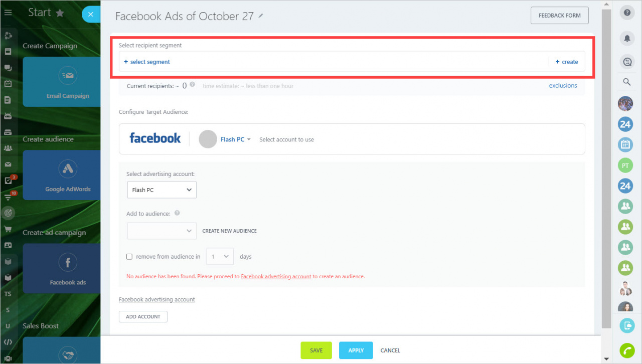
Task: Open notifications bell icon
Action: tap(626, 38)
